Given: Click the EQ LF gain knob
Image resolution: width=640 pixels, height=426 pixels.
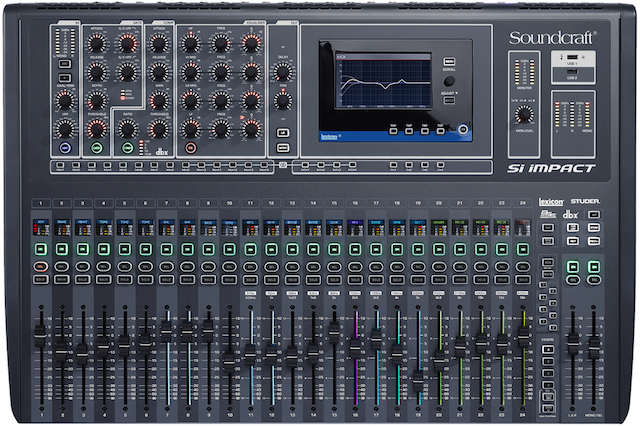Looking at the screenshot, I should click(191, 129).
